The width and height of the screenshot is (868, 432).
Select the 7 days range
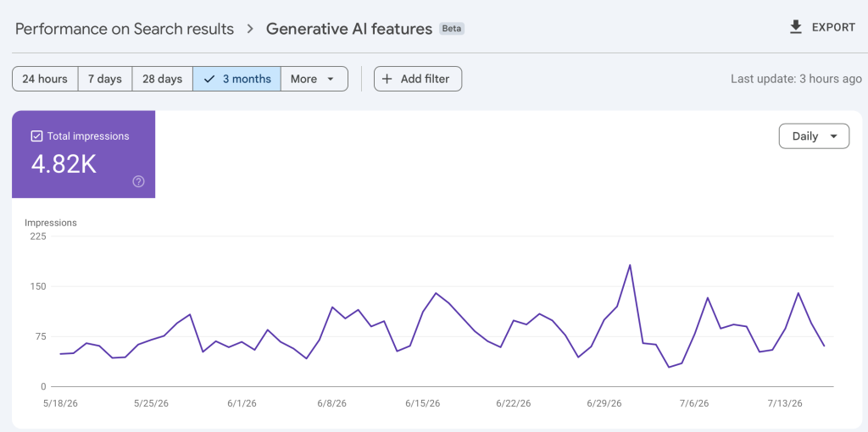(104, 79)
